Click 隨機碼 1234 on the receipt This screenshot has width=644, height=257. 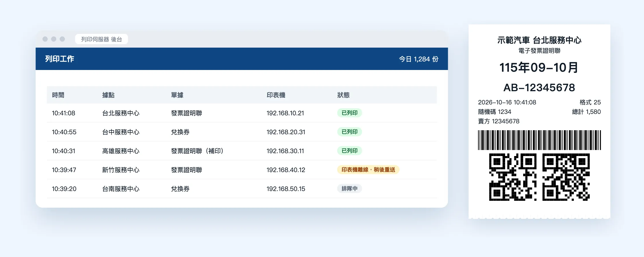[495, 112]
